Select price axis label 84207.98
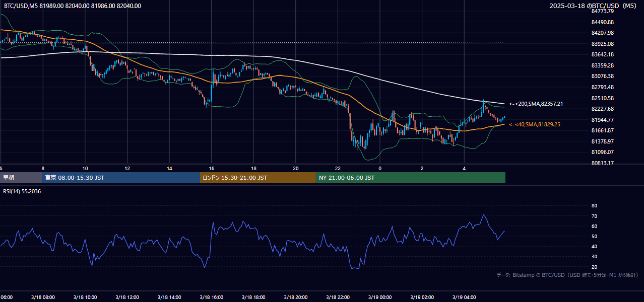The image size is (644, 302). tap(602, 33)
